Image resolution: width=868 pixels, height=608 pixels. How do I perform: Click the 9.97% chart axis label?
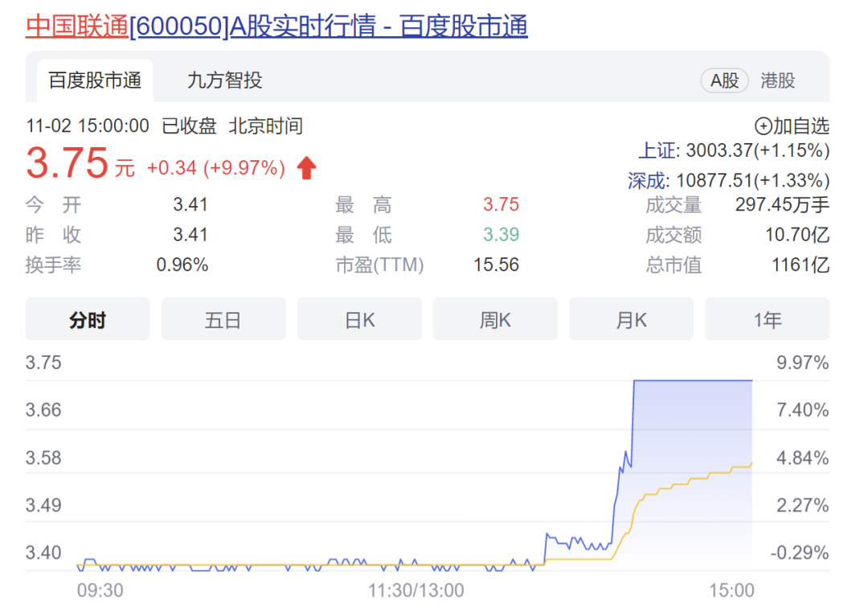pos(803,363)
